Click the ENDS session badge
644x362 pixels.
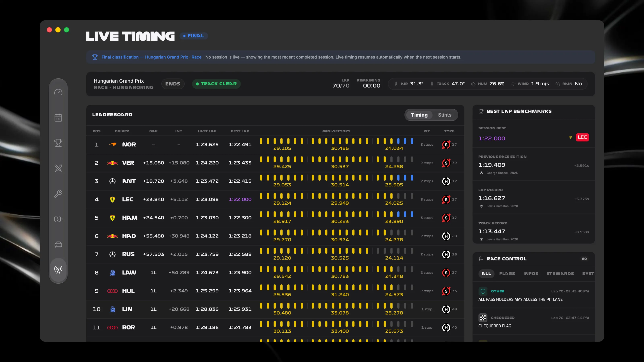pos(173,84)
